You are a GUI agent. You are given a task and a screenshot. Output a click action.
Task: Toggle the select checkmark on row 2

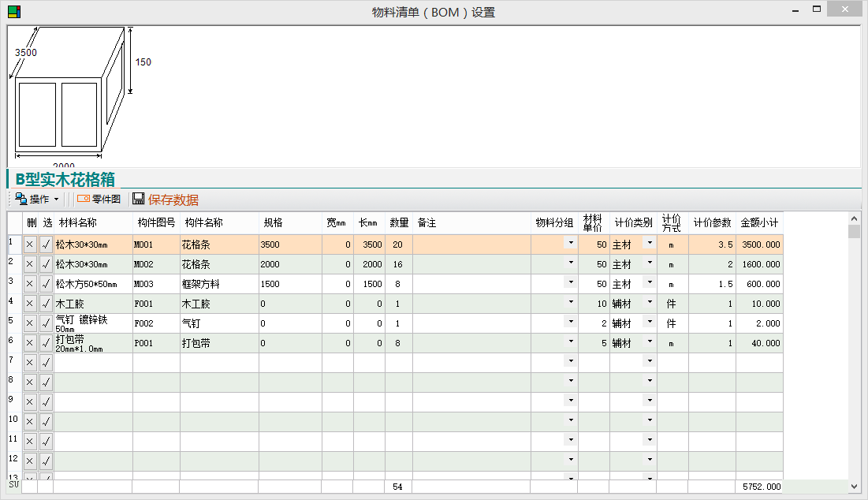click(x=46, y=264)
